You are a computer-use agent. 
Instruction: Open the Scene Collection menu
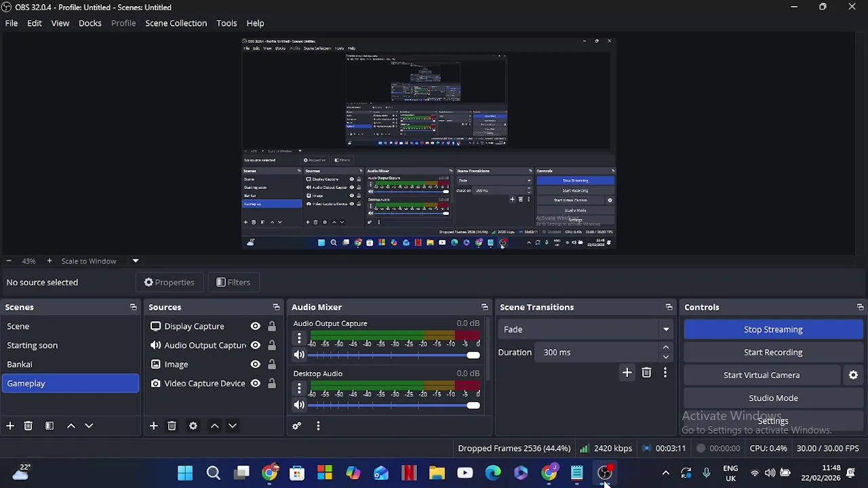pyautogui.click(x=176, y=23)
